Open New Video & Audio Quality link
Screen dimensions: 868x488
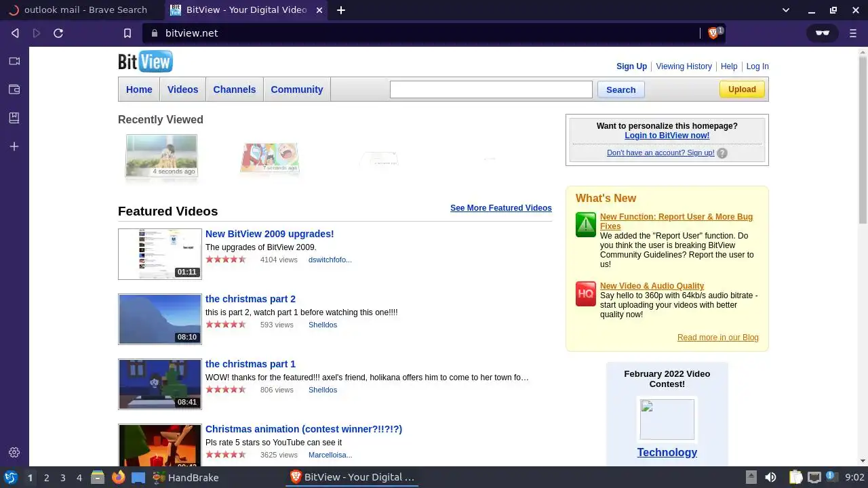(652, 286)
